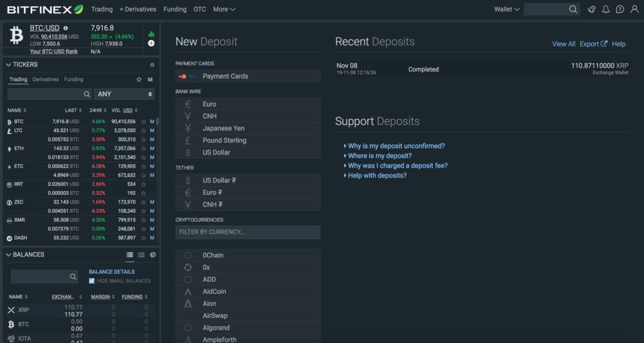
Task: Toggle Hide Small Balances checkbox
Action: click(x=92, y=281)
